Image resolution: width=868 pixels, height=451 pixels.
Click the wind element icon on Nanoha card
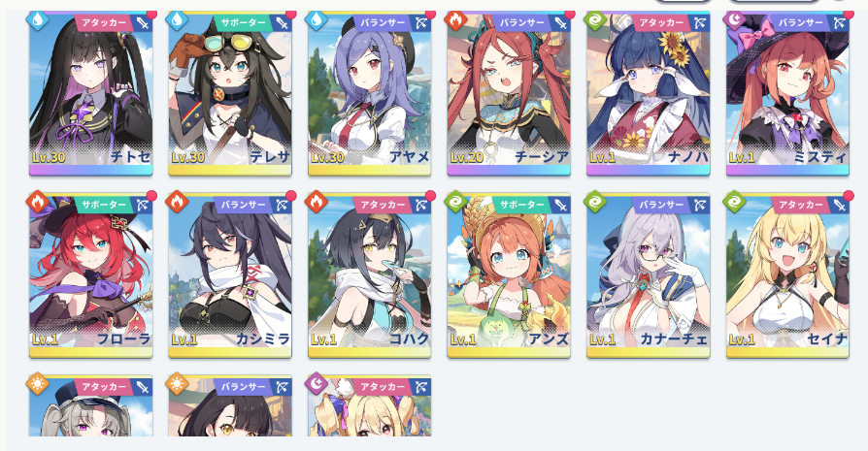(x=595, y=20)
